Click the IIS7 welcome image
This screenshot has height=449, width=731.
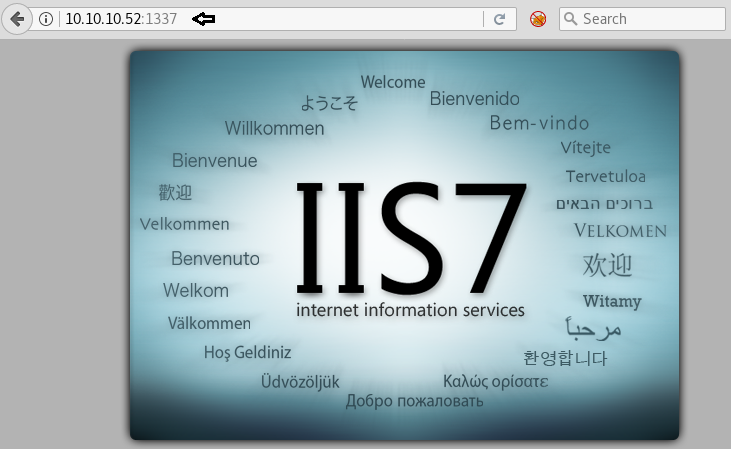(404, 245)
